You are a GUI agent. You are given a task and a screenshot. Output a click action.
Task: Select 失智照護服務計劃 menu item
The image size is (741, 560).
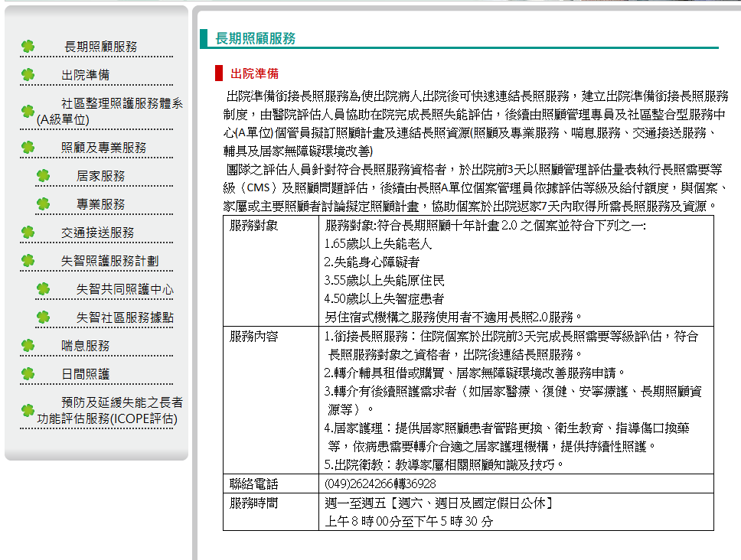pyautogui.click(x=109, y=261)
